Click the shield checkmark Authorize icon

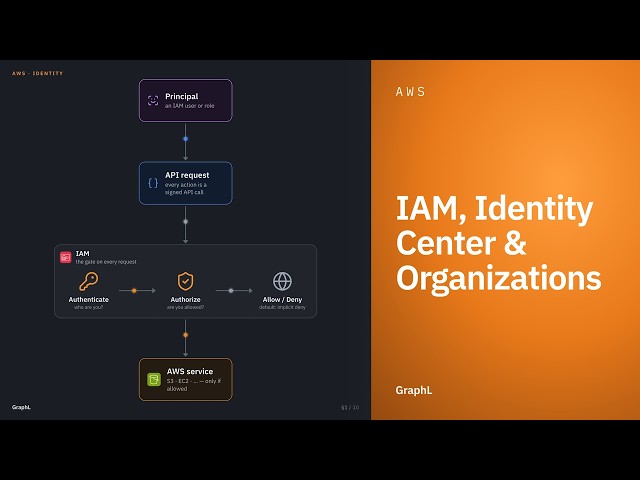pos(185,281)
